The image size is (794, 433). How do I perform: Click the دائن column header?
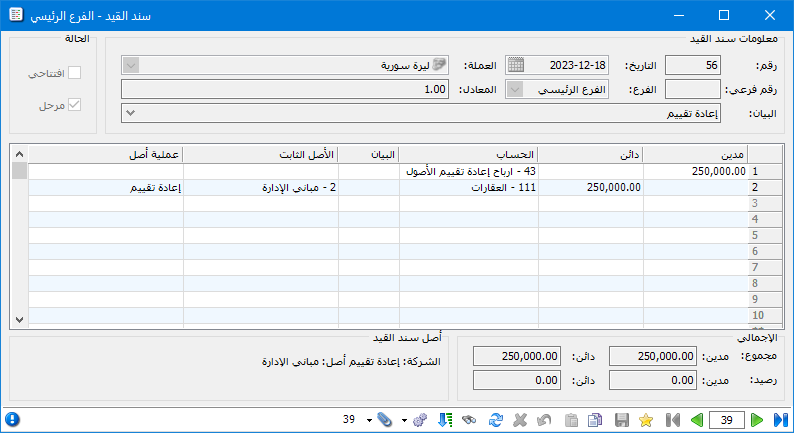(590, 154)
